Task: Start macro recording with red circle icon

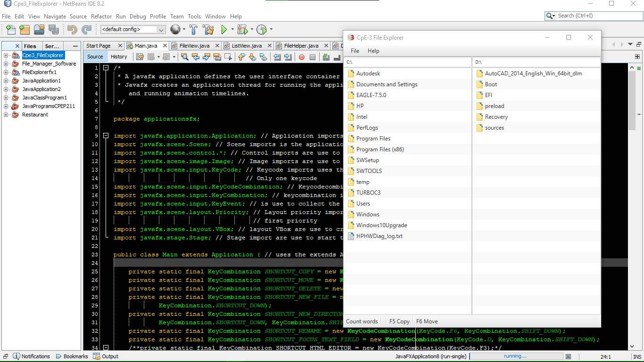Action: coord(302,57)
